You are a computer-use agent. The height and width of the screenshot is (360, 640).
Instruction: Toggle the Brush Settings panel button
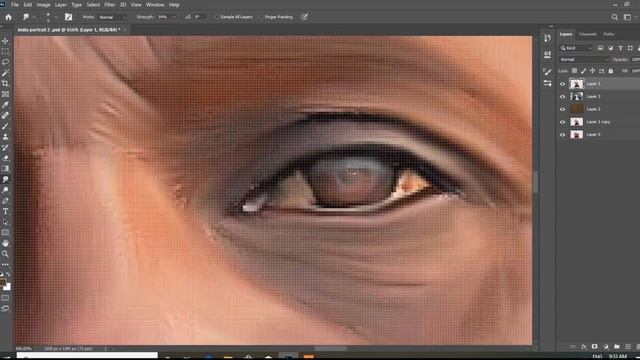69,17
